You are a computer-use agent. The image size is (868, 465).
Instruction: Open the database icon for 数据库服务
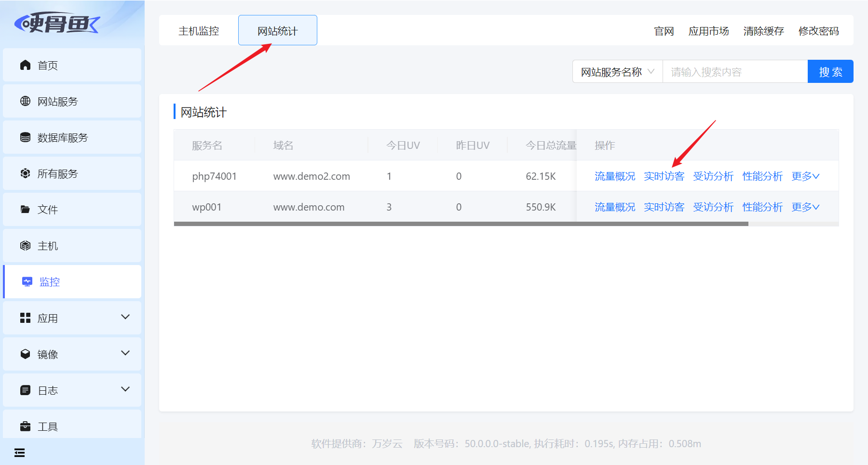[x=25, y=137]
